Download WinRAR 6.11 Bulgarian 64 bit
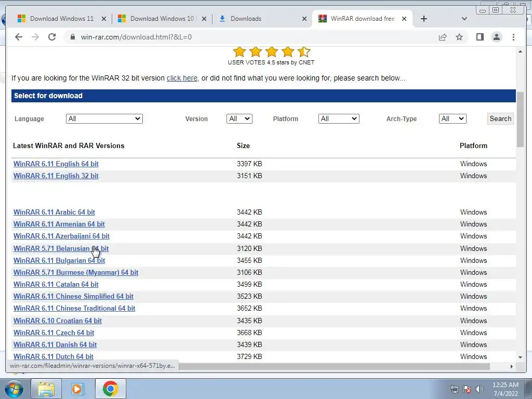The height and width of the screenshot is (399, 532). point(59,261)
